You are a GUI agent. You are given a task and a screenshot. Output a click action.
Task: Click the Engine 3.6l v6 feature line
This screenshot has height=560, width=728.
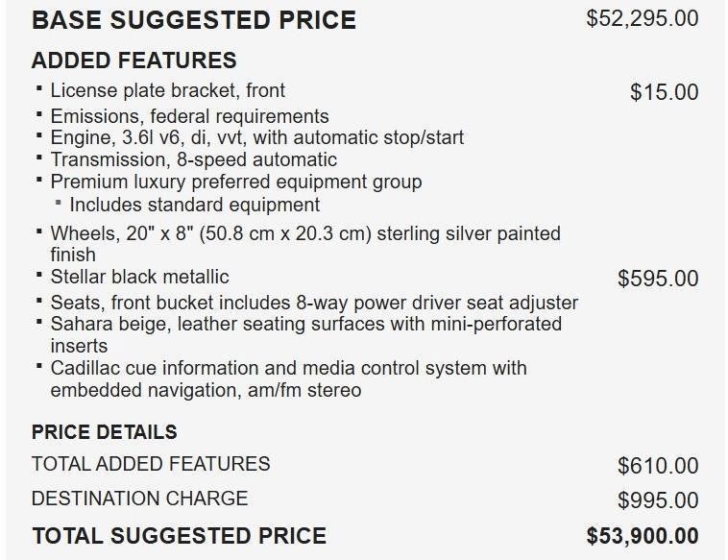[256, 137]
